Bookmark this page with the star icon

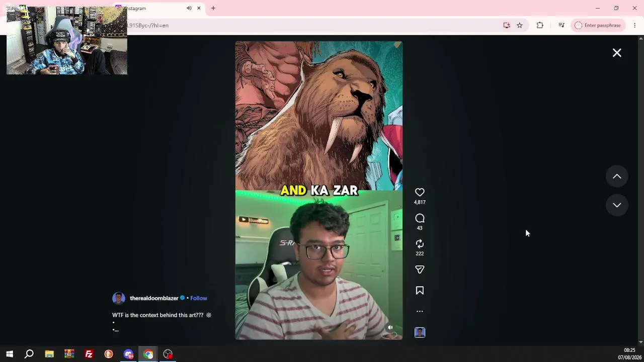(x=520, y=25)
